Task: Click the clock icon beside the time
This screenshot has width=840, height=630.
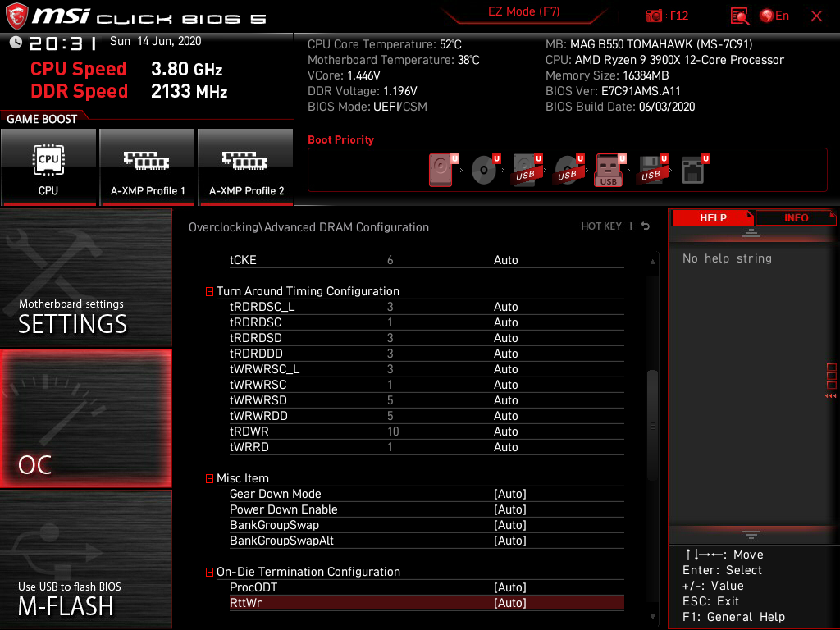Action: pyautogui.click(x=16, y=42)
